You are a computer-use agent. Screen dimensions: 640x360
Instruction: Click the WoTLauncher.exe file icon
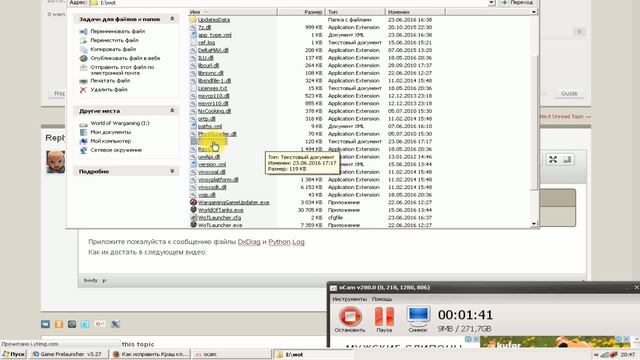pos(193,224)
